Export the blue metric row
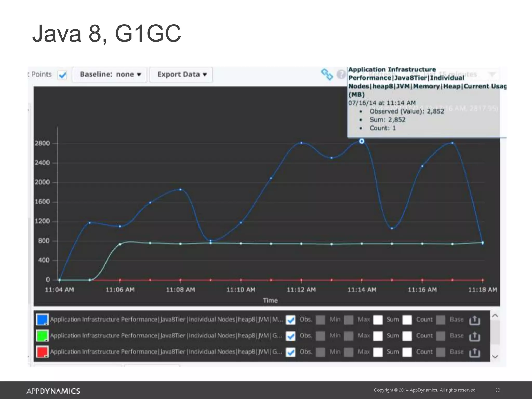This screenshot has width=532, height=399. [x=475, y=320]
